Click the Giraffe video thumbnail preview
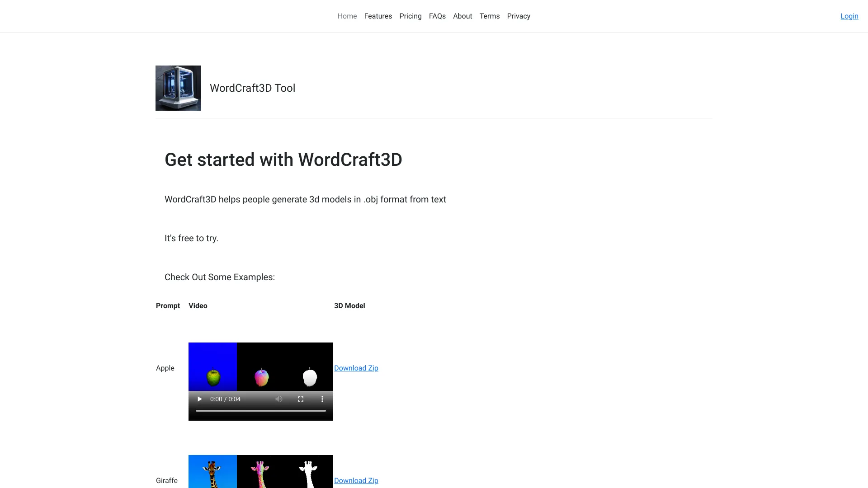Image resolution: width=868 pixels, height=488 pixels. pos(260,471)
